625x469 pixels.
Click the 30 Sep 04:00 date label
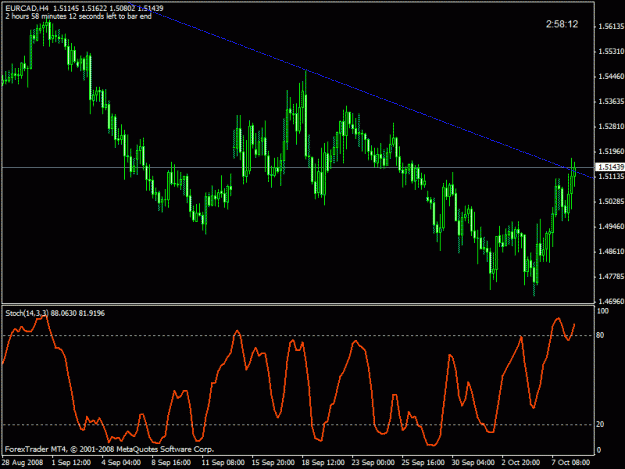pos(473,463)
